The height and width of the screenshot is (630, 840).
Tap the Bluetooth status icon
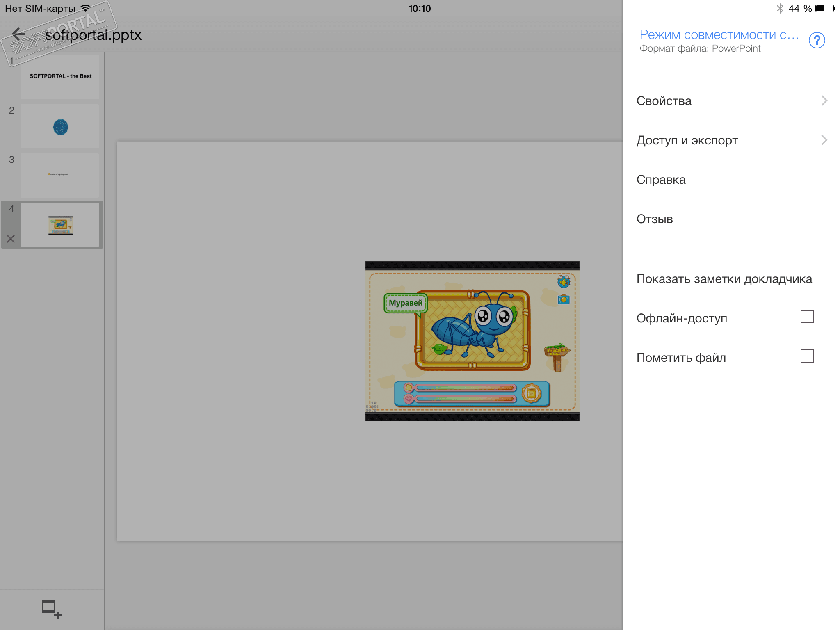coord(780,9)
